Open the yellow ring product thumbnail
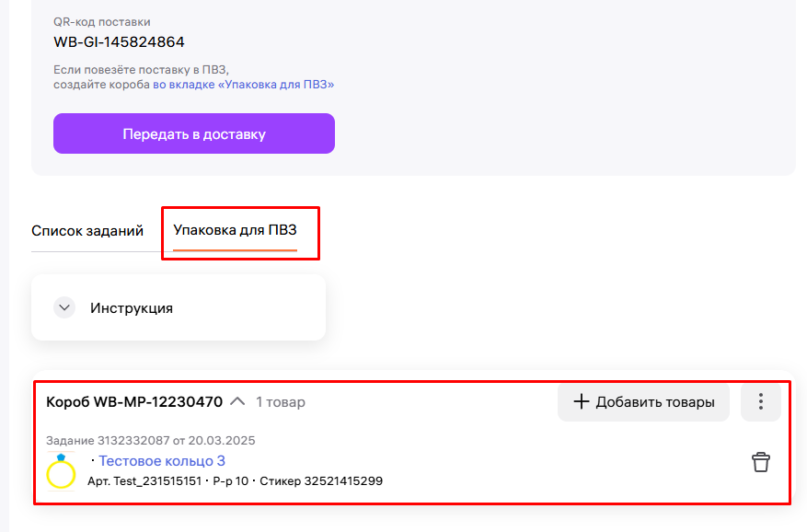 coord(61,471)
